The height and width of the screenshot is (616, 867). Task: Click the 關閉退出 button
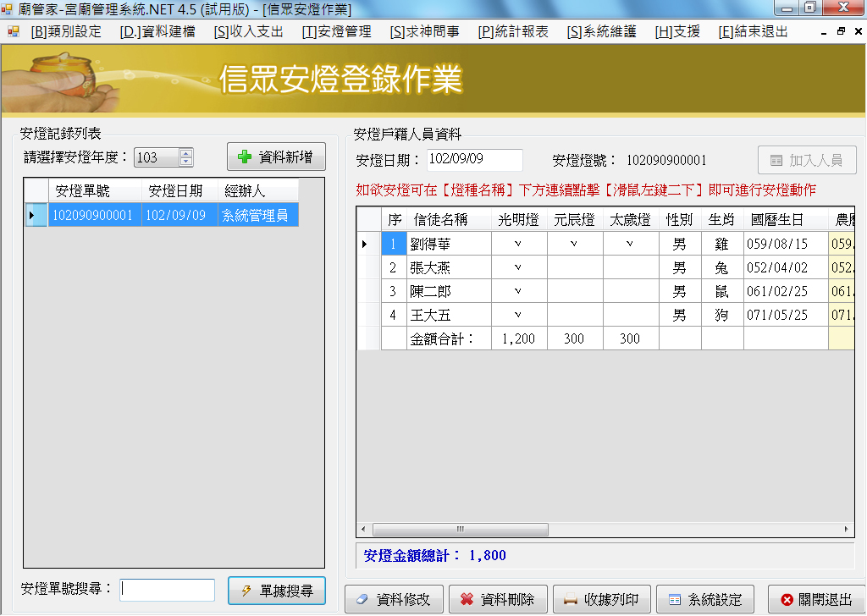[817, 599]
